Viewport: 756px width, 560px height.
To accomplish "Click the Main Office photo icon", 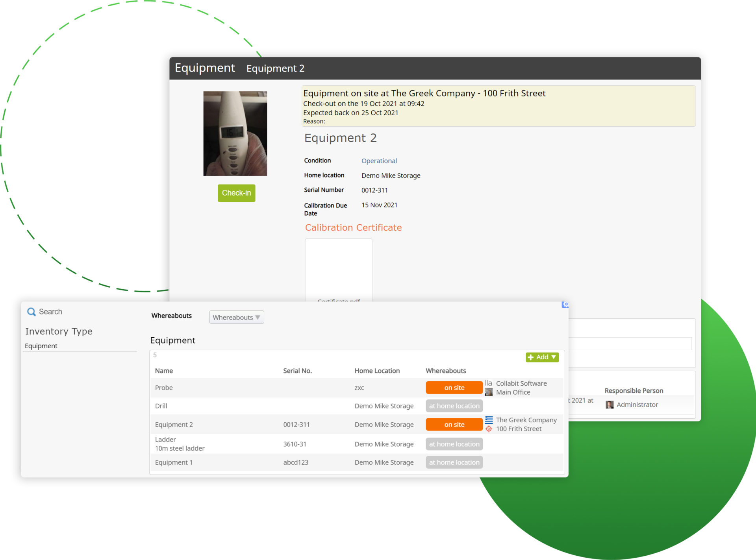I will pos(489,392).
